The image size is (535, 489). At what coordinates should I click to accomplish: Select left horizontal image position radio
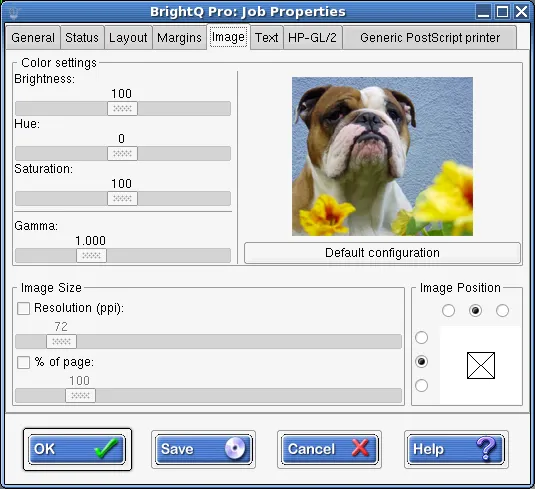pos(448,311)
